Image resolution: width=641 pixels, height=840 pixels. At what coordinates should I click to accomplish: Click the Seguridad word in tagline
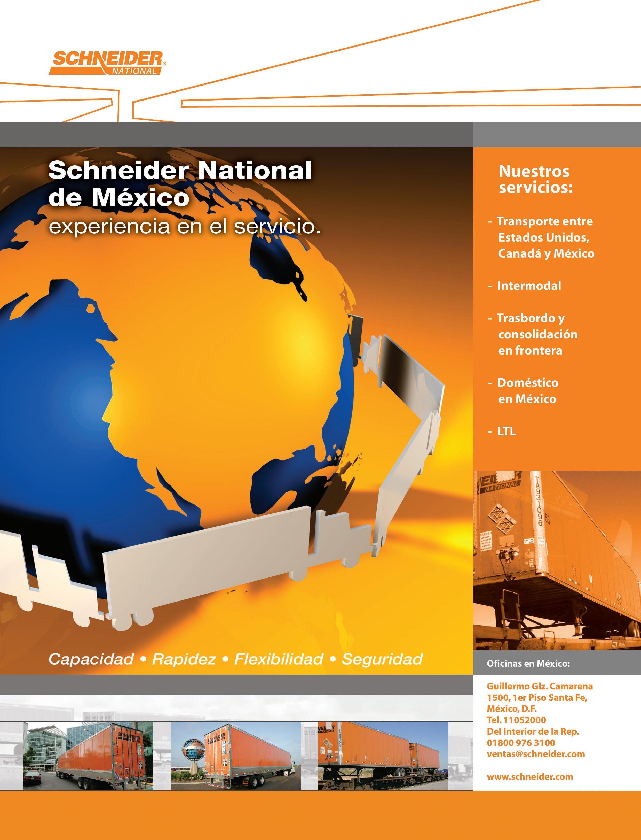click(382, 659)
